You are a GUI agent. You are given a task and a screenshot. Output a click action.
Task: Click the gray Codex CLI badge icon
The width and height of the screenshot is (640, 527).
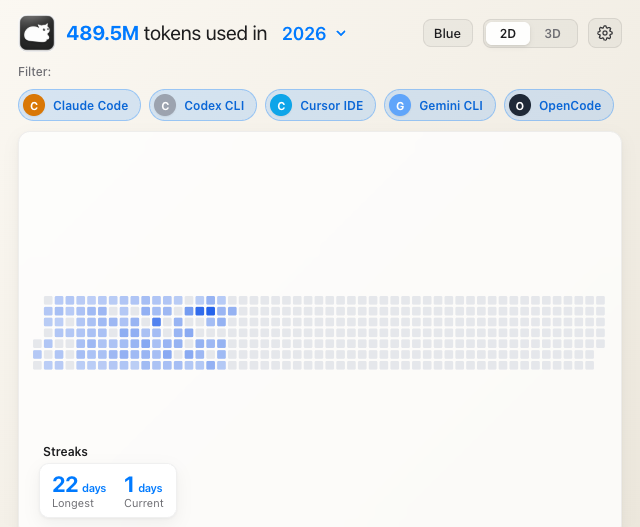tap(165, 105)
